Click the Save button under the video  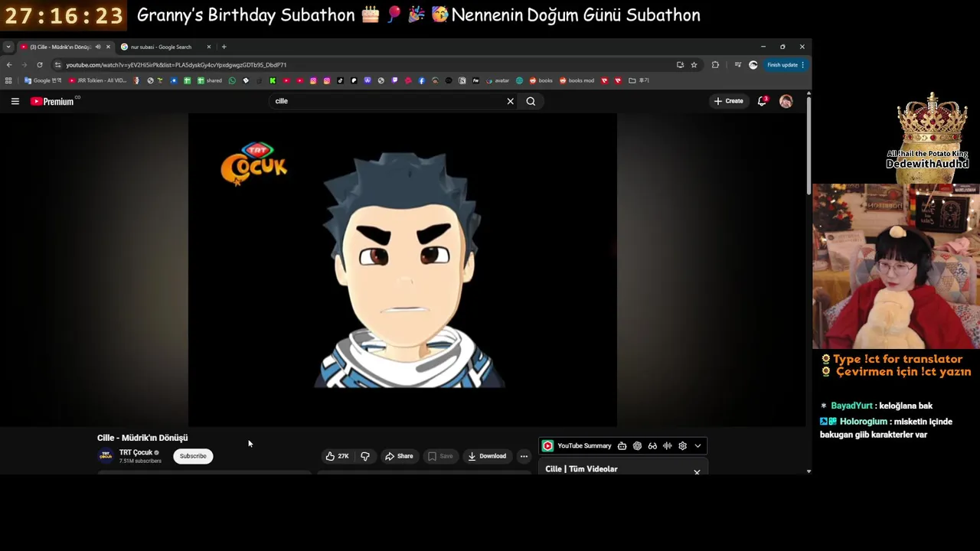[440, 456]
